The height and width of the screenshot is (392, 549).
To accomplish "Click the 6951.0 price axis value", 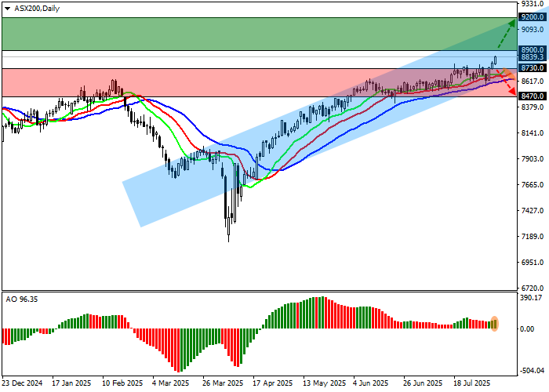I will (533, 263).
